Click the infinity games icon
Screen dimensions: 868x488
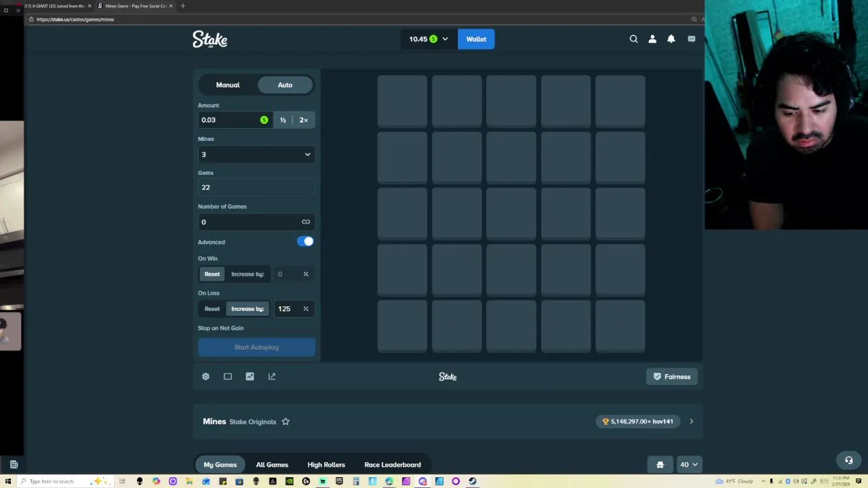coord(306,222)
